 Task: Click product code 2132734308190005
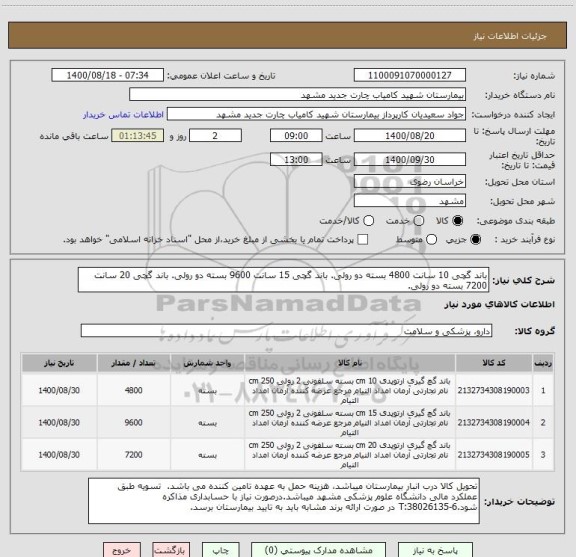493,454
